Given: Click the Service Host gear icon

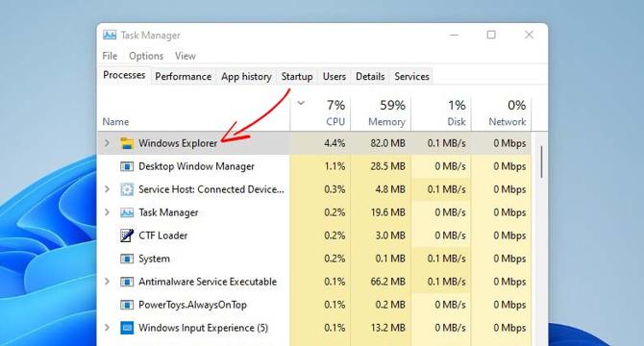Looking at the screenshot, I should click(x=127, y=189).
